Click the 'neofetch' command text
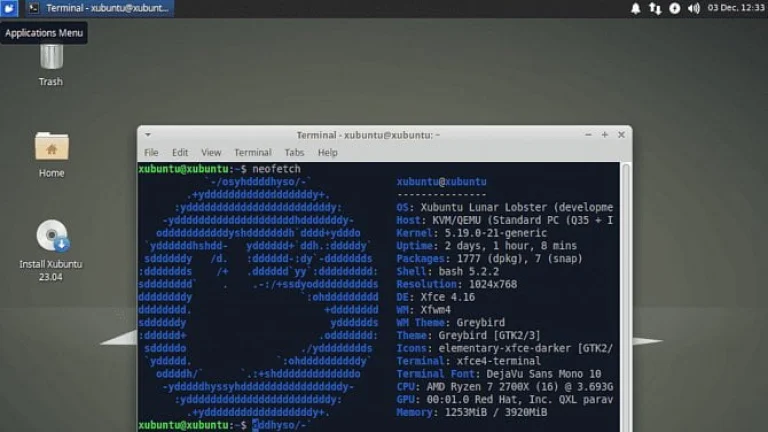This screenshot has height=432, width=768. tap(277, 169)
